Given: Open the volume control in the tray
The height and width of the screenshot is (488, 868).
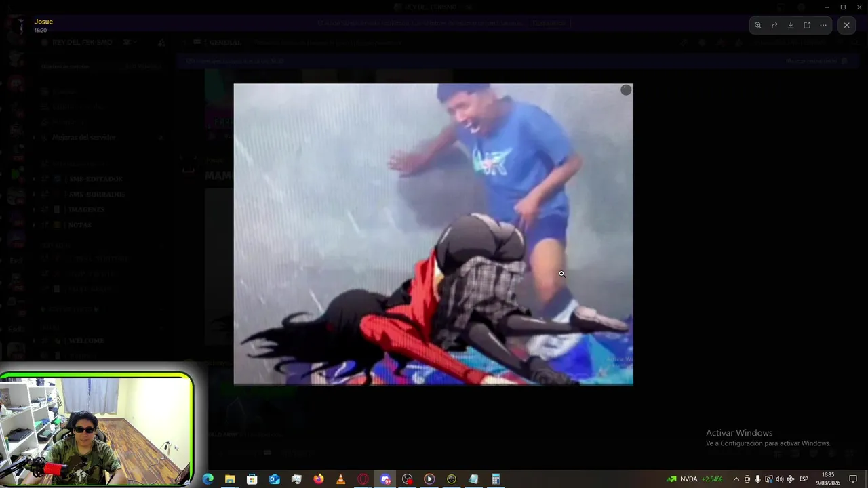Looking at the screenshot, I should click(779, 479).
